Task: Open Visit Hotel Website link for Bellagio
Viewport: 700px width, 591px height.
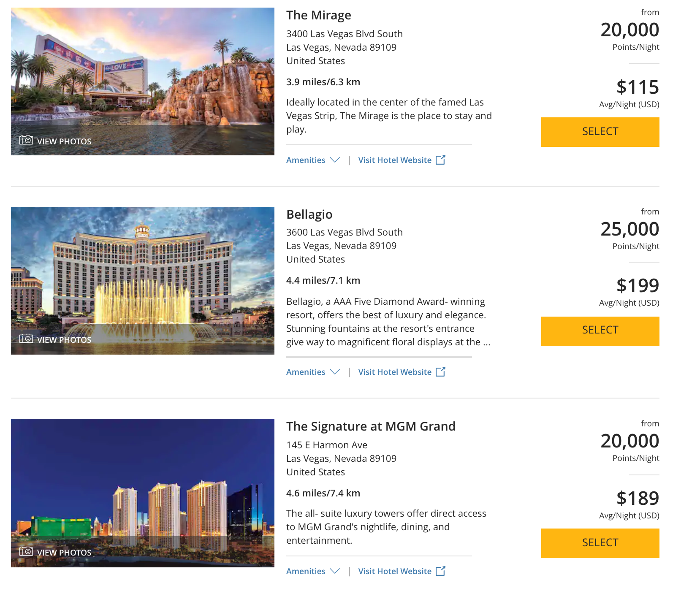Action: (x=395, y=372)
